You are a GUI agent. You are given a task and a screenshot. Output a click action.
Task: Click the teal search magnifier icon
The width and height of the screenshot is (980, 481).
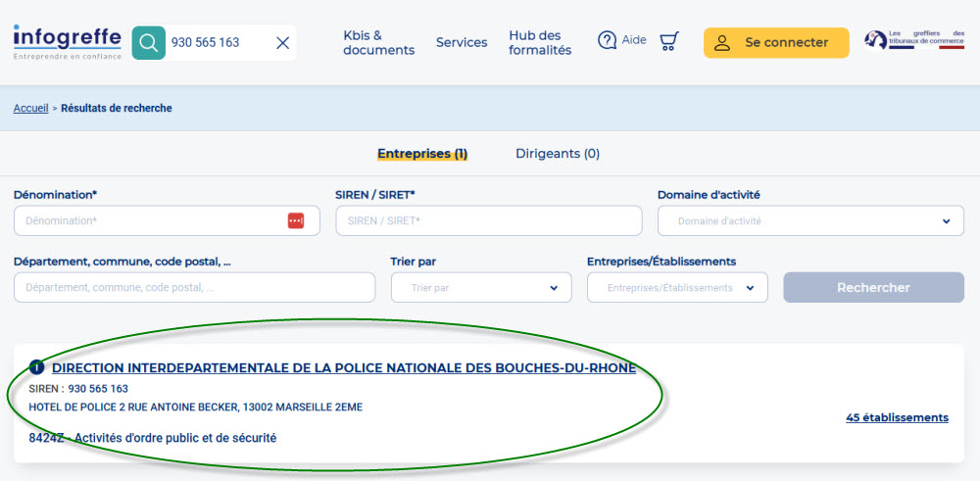click(148, 43)
